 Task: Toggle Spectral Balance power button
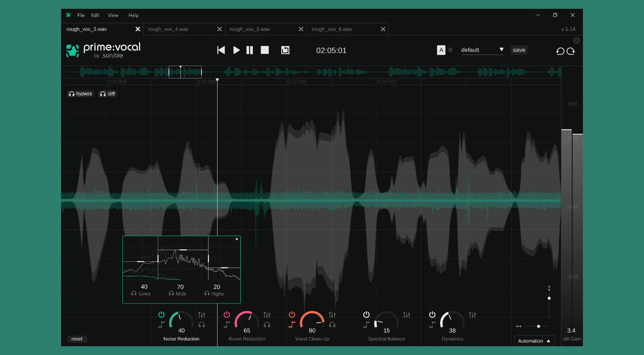366,314
